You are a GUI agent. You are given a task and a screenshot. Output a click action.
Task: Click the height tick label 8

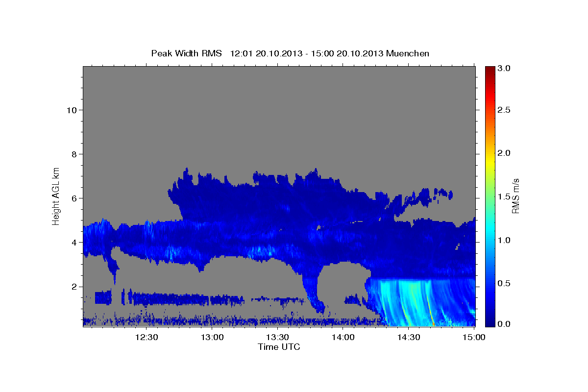[73, 154]
